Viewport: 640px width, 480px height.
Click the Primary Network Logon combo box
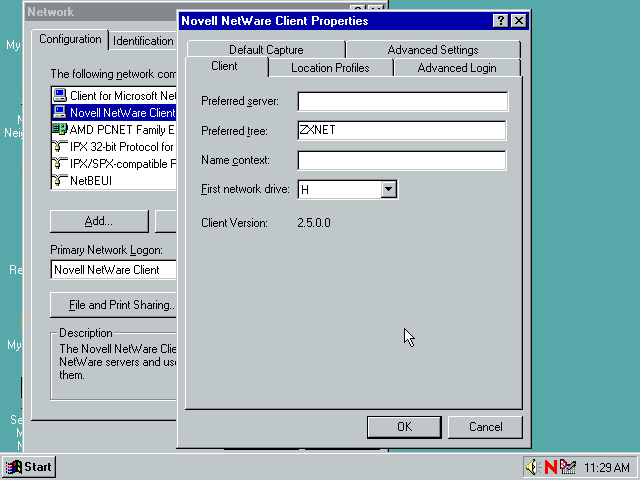(113, 270)
